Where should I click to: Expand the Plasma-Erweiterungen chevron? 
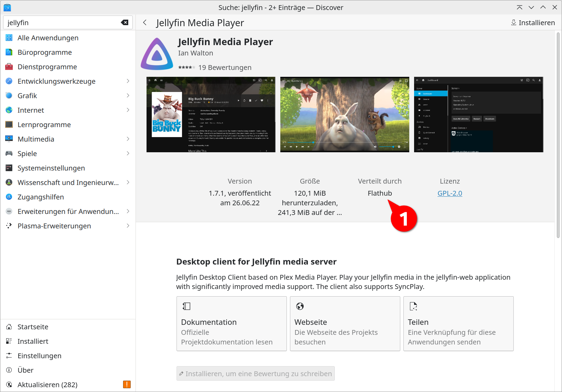click(128, 226)
